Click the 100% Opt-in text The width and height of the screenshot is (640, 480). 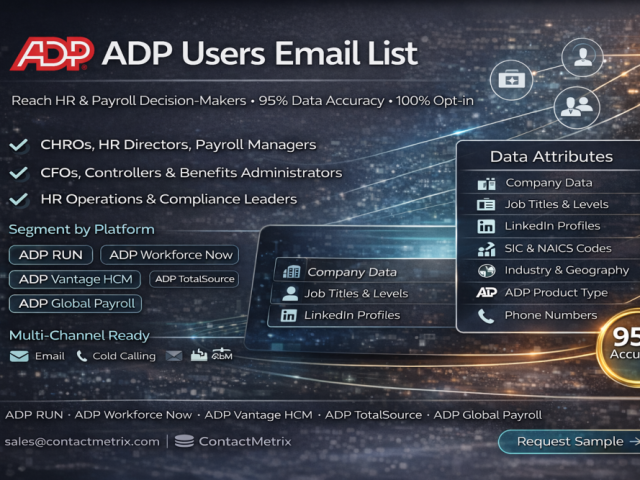point(435,100)
